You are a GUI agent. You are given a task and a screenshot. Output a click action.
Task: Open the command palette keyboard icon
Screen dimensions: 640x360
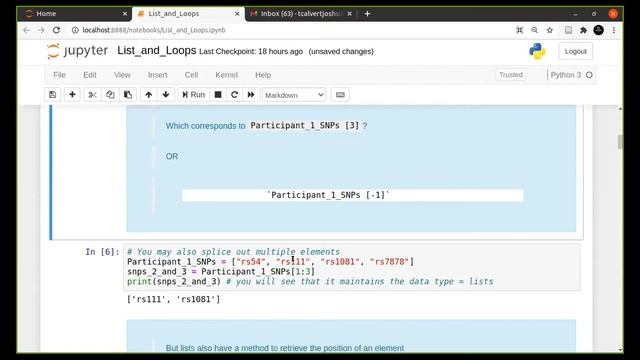click(340, 95)
